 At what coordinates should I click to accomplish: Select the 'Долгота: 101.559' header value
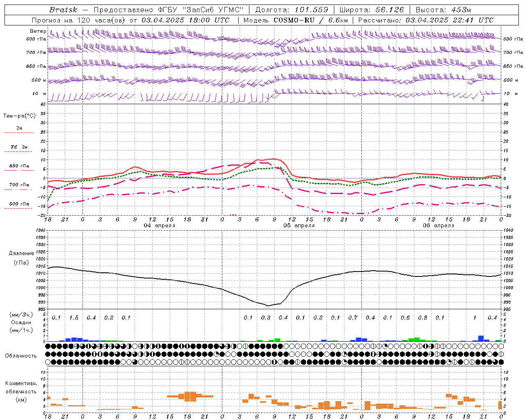point(292,10)
